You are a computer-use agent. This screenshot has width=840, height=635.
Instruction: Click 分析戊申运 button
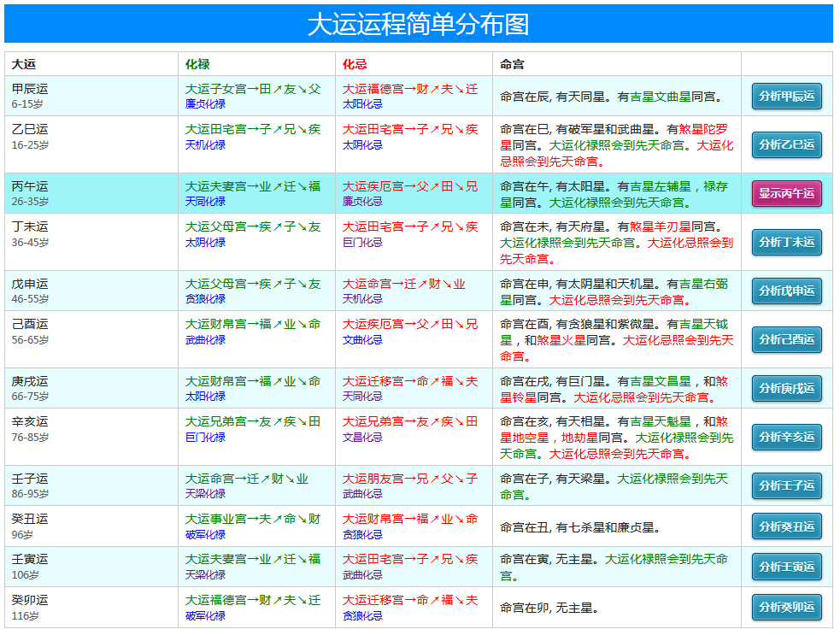click(786, 291)
